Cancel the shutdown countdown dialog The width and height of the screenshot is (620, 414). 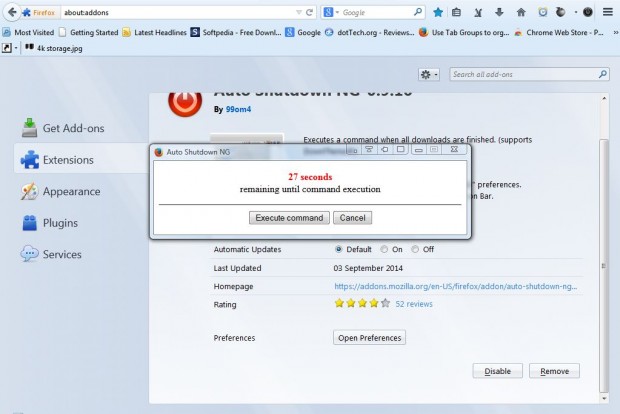point(352,218)
